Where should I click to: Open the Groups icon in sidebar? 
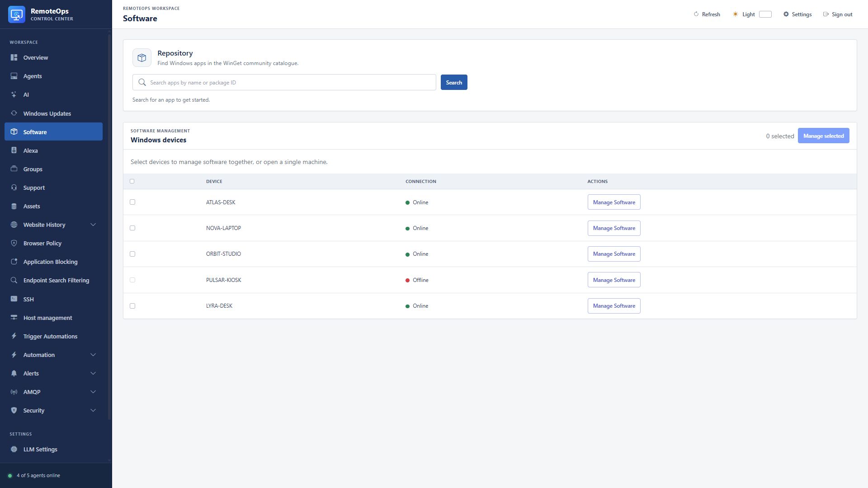pos(14,169)
